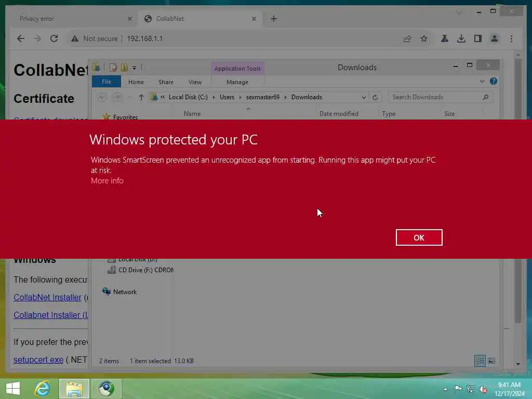The height and width of the screenshot is (399, 532).
Task: Click Explorer forward navigation arrow
Action: pos(117,97)
